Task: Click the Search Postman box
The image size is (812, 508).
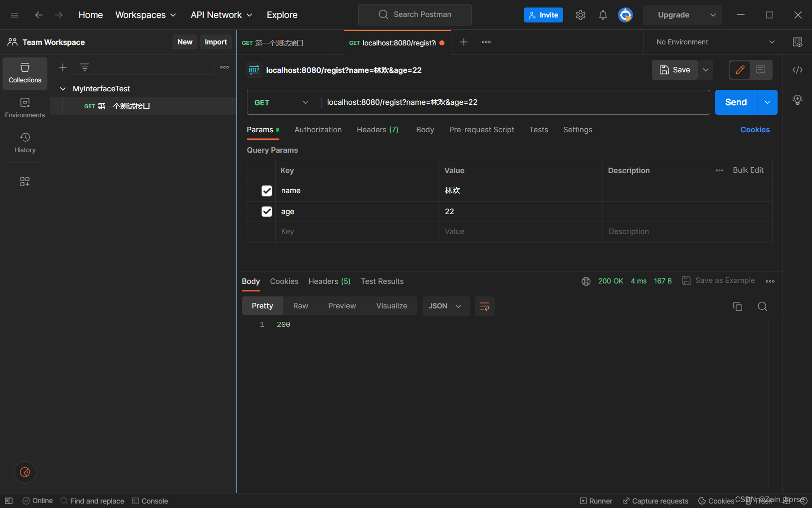Action: point(415,14)
